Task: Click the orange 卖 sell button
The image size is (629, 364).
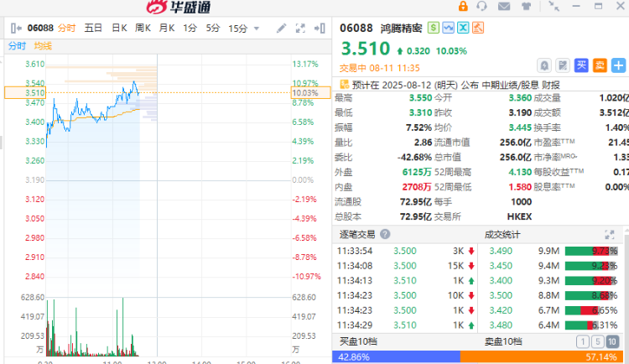Action: coord(600,65)
